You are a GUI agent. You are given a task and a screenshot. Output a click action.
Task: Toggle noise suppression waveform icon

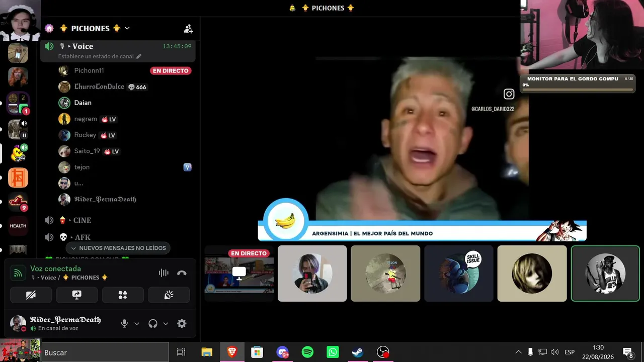(164, 273)
